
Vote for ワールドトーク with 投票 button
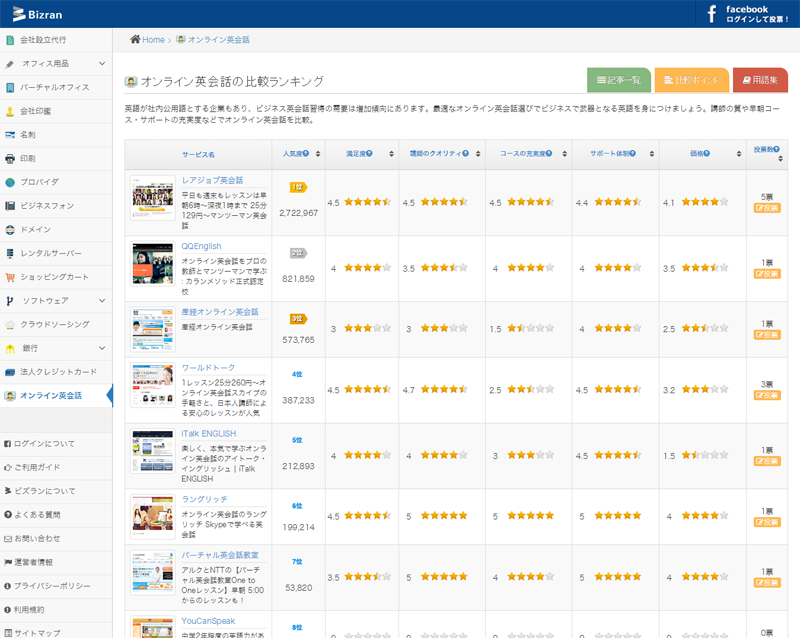[767, 396]
